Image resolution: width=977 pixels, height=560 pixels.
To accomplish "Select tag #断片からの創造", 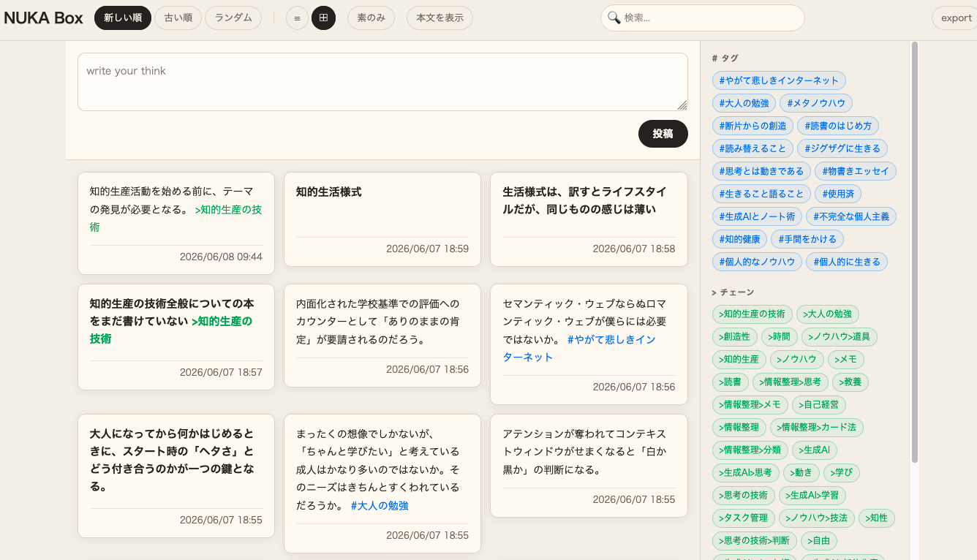I will click(752, 126).
